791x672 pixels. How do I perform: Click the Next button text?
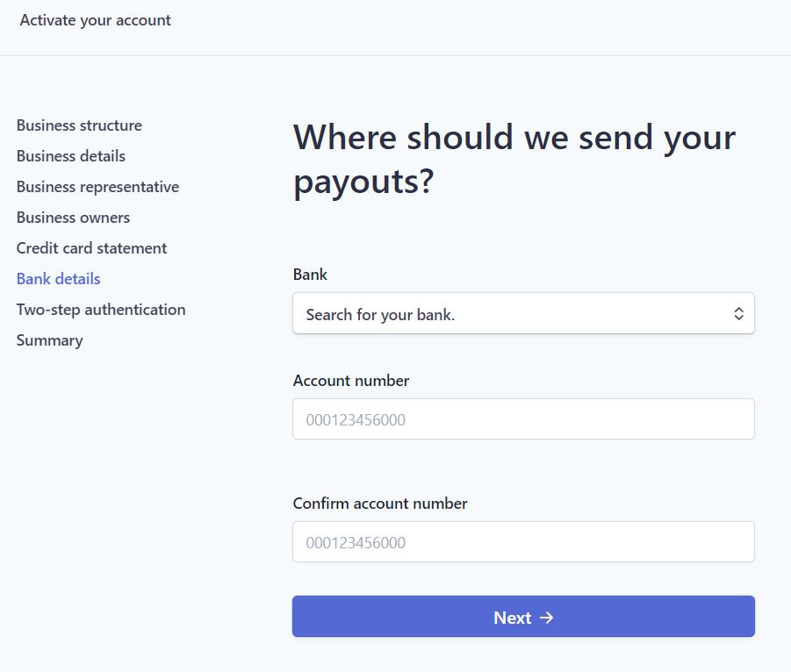point(512,618)
